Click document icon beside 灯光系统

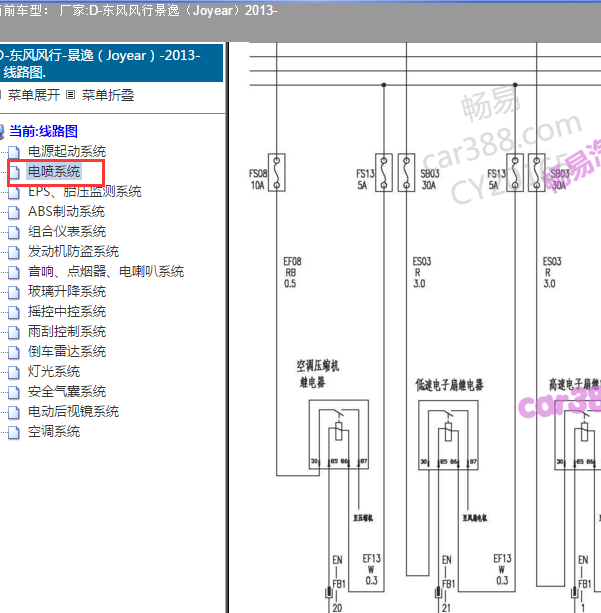[x=14, y=372]
